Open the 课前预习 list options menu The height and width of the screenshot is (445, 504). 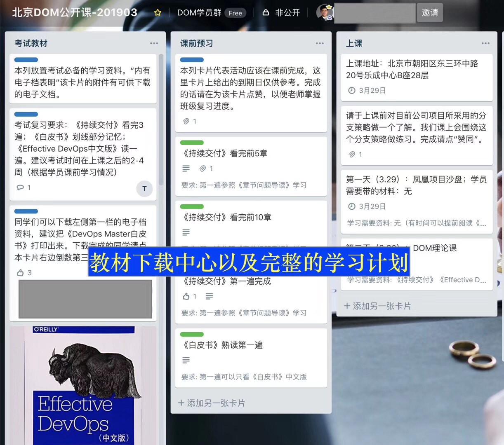point(320,43)
